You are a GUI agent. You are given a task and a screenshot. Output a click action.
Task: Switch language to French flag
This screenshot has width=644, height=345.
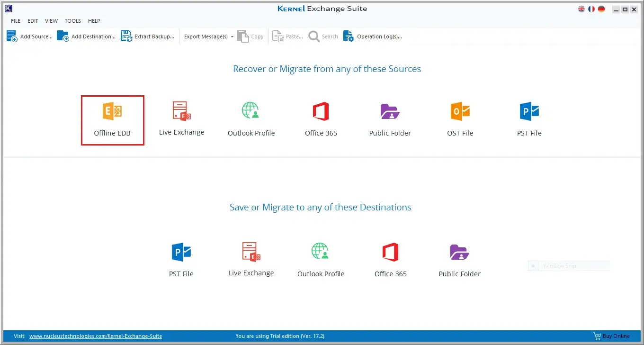[x=591, y=9]
